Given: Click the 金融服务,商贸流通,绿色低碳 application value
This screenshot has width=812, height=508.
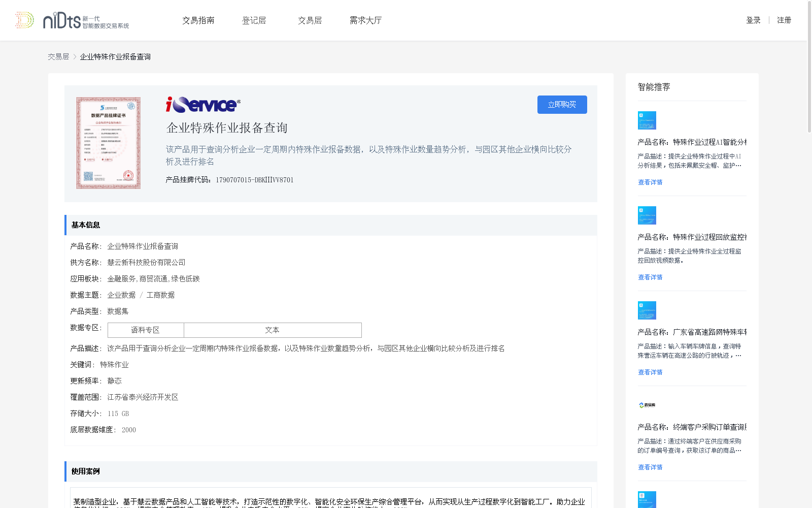Looking at the screenshot, I should point(153,279).
